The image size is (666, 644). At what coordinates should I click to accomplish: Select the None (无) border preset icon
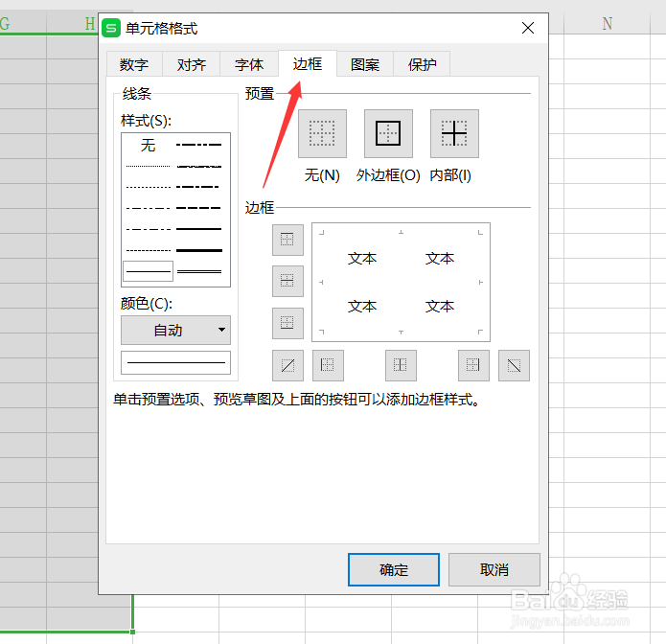tap(322, 133)
